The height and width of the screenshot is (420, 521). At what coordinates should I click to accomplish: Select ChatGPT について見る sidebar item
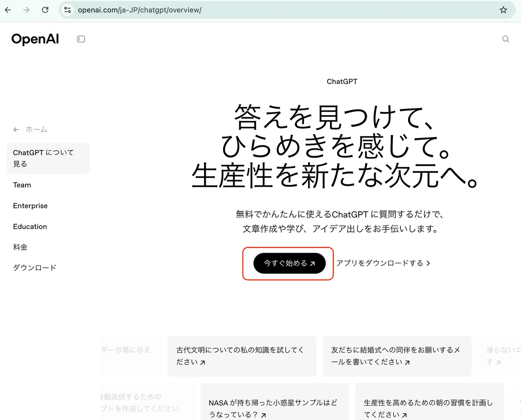48,158
